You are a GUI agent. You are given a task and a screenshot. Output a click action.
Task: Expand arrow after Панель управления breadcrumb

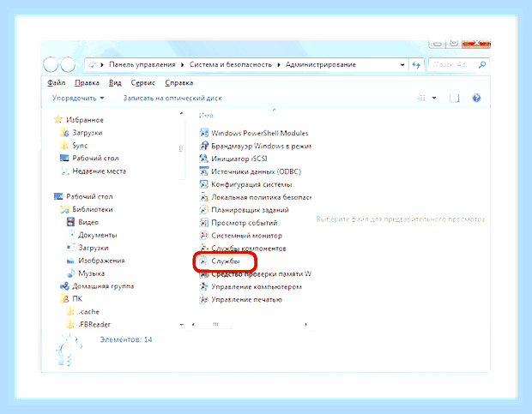pos(182,64)
